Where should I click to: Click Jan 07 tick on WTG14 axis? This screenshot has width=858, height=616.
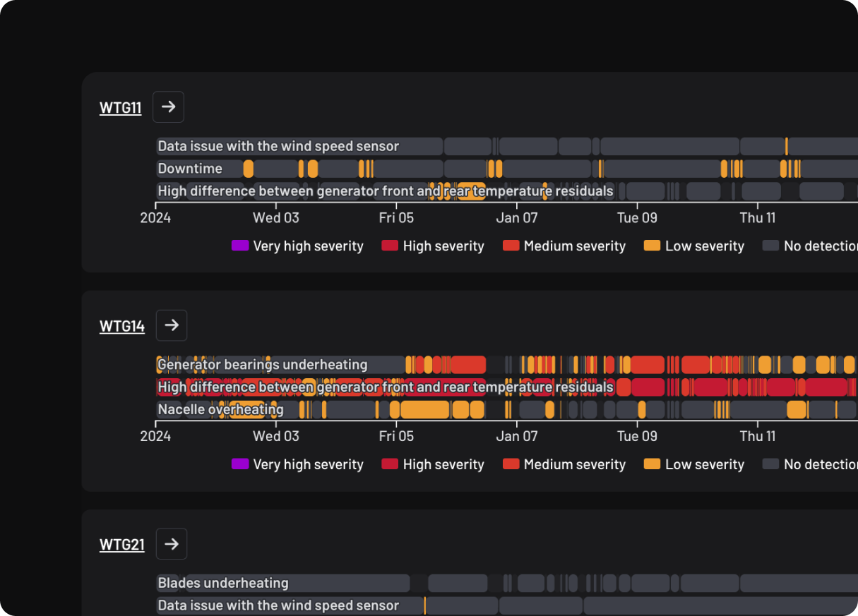coord(517,436)
